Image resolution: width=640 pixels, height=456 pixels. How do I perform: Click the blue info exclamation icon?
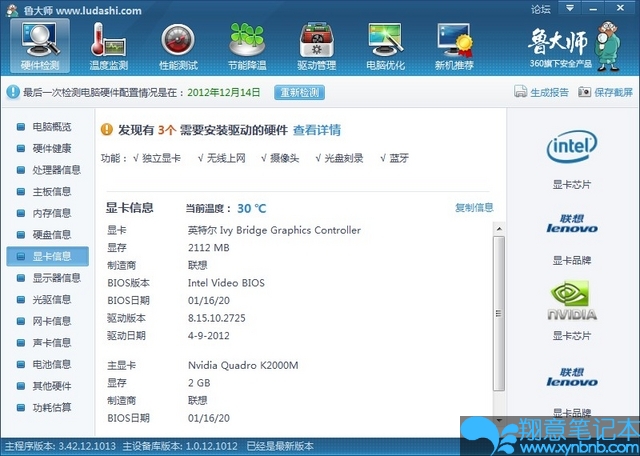click(x=13, y=92)
